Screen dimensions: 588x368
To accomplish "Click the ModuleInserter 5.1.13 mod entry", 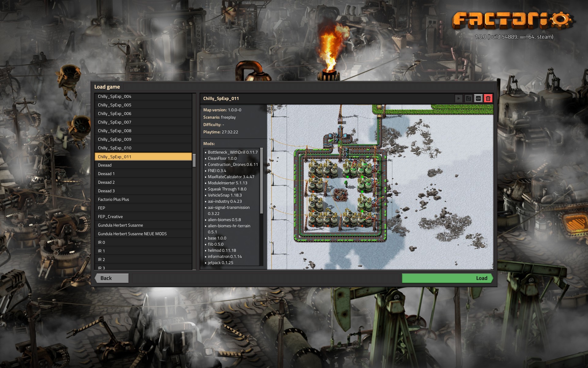I will click(x=227, y=183).
